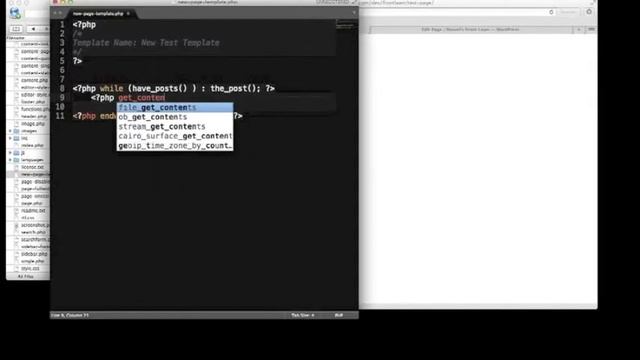Click the images folder icon in the file list

pyautogui.click(x=17, y=131)
